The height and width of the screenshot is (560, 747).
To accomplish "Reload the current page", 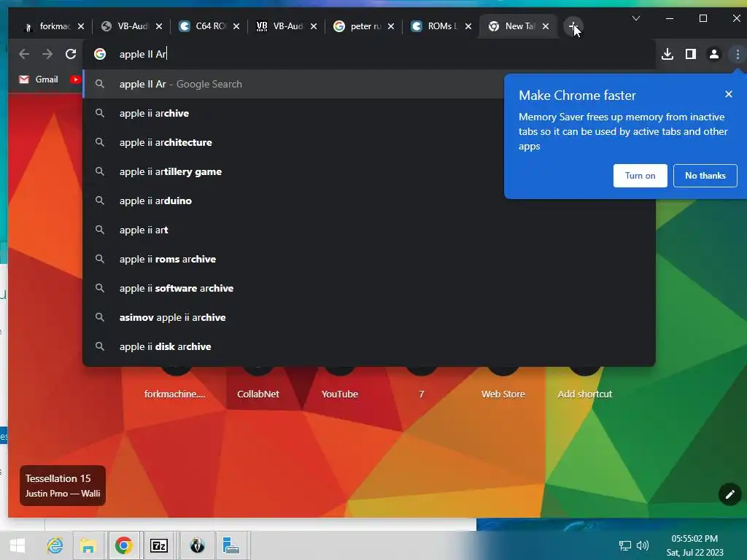I will [71, 54].
